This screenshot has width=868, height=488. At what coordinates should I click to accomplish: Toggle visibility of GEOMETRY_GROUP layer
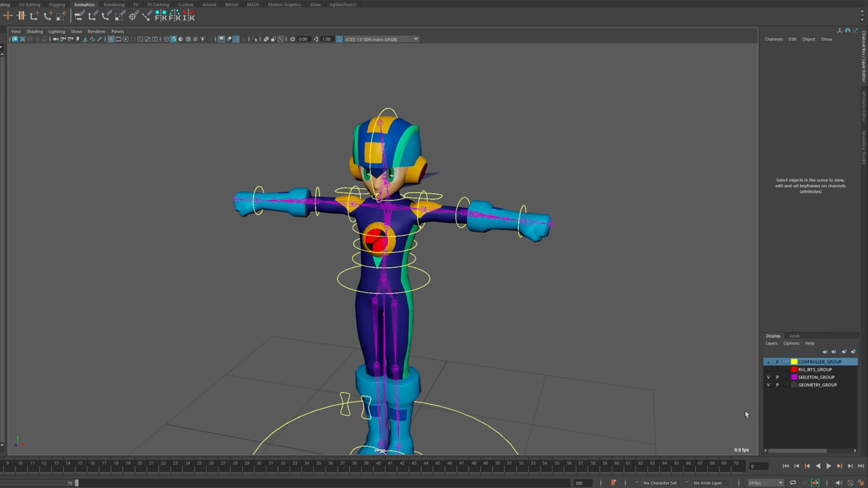pyautogui.click(x=768, y=385)
